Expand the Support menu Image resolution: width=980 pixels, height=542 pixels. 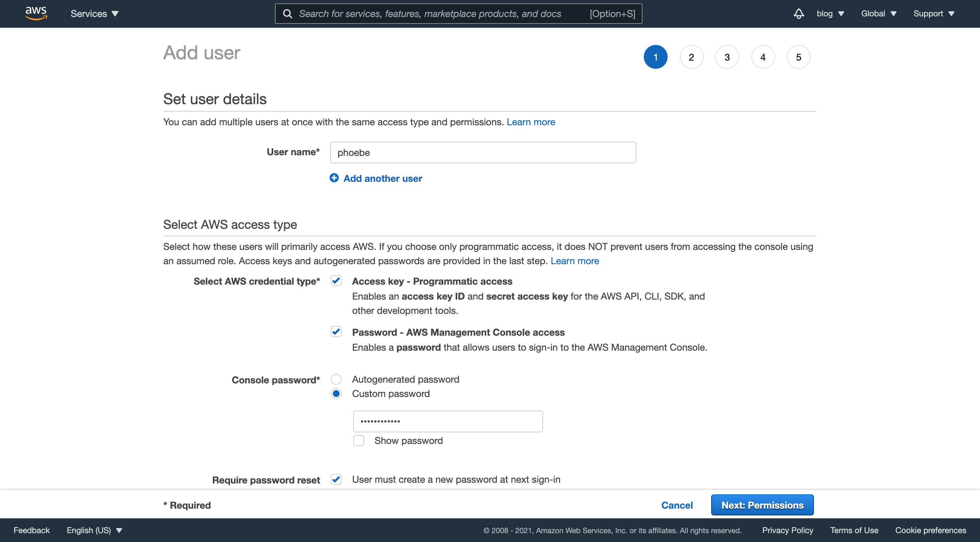coord(934,14)
